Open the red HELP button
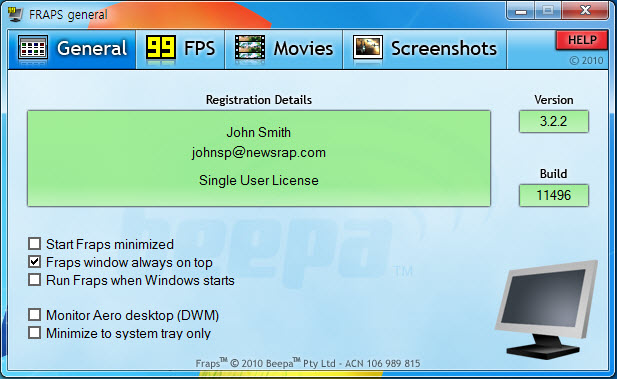The width and height of the screenshot is (617, 379). point(582,40)
